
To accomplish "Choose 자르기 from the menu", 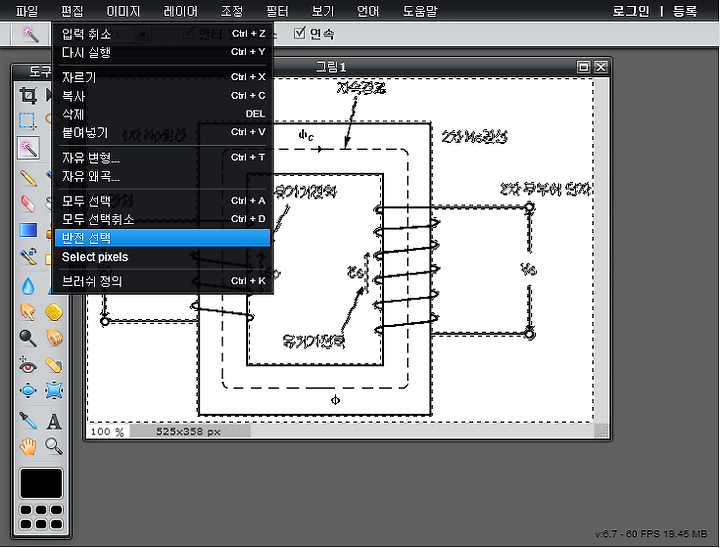I will 163,77.
